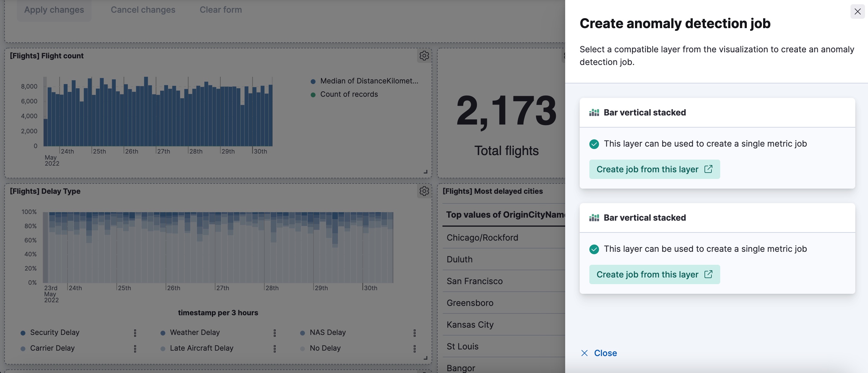868x373 pixels.
Task: Open Security Delay legend options menu
Action: pyautogui.click(x=135, y=332)
